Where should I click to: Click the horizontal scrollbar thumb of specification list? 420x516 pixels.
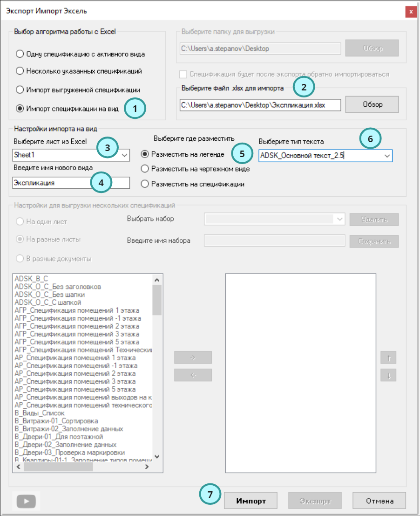tap(58, 467)
